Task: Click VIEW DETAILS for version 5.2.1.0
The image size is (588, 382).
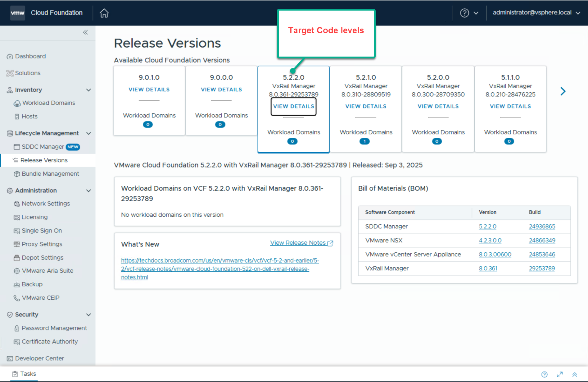Action: click(366, 106)
